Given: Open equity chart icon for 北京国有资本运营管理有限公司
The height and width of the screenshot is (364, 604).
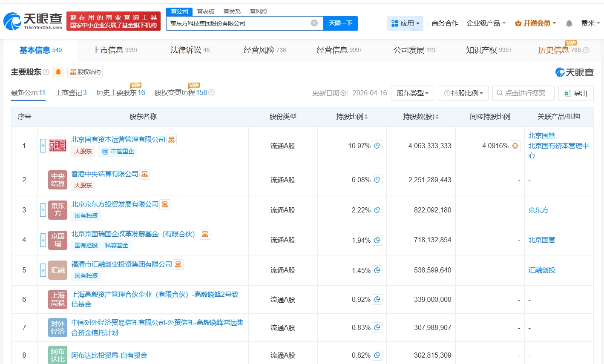Looking at the screenshot, I should [x=171, y=140].
